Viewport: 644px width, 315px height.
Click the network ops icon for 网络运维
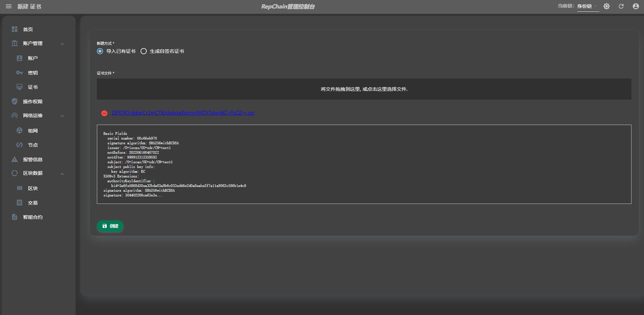click(x=15, y=115)
